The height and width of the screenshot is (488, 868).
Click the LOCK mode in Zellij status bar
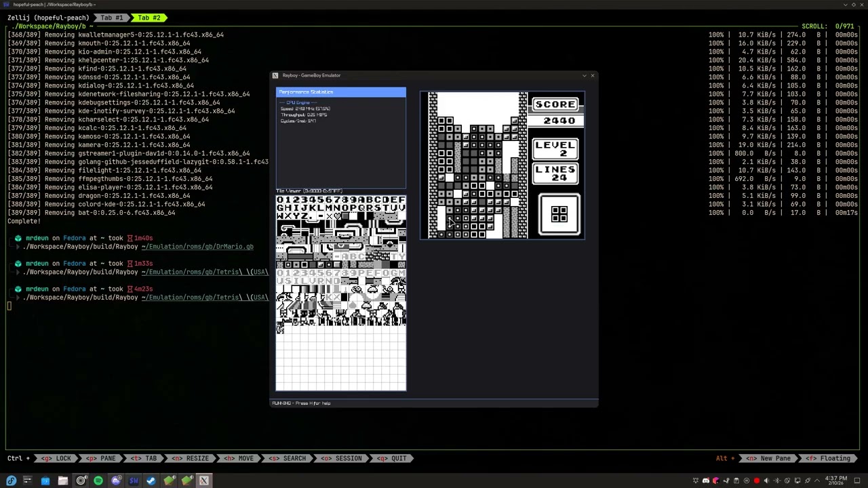coord(57,458)
